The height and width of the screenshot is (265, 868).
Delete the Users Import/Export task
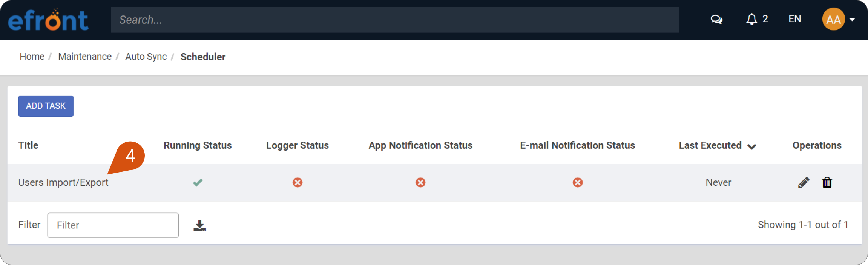(827, 183)
